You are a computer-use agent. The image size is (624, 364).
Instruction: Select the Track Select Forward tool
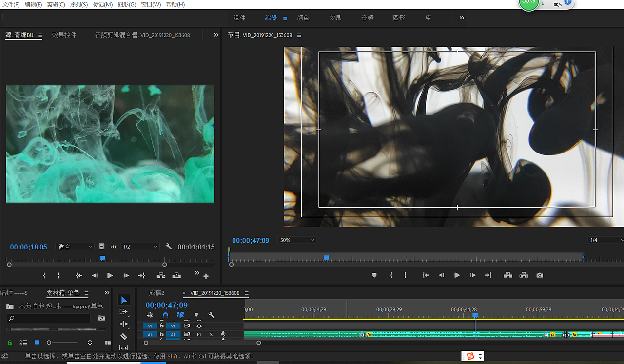(x=124, y=312)
